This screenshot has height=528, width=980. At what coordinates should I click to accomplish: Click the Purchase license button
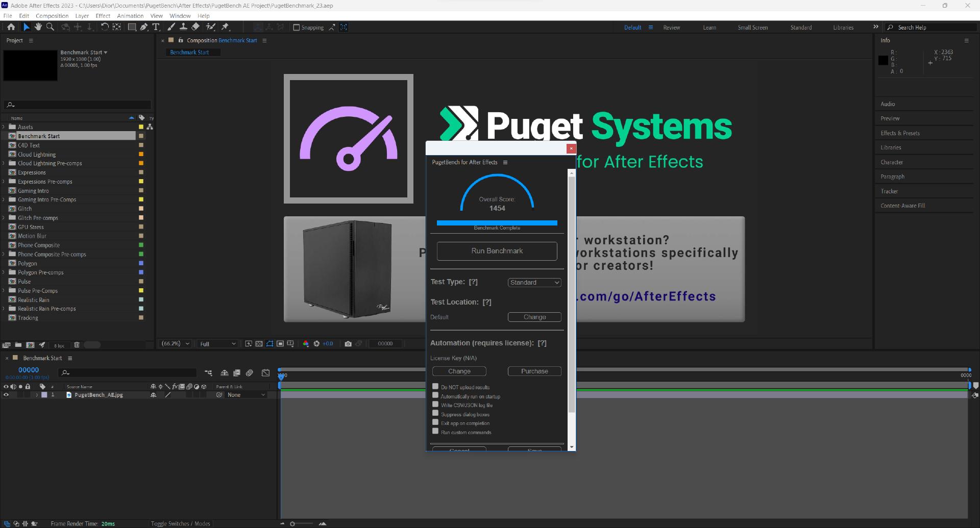534,371
